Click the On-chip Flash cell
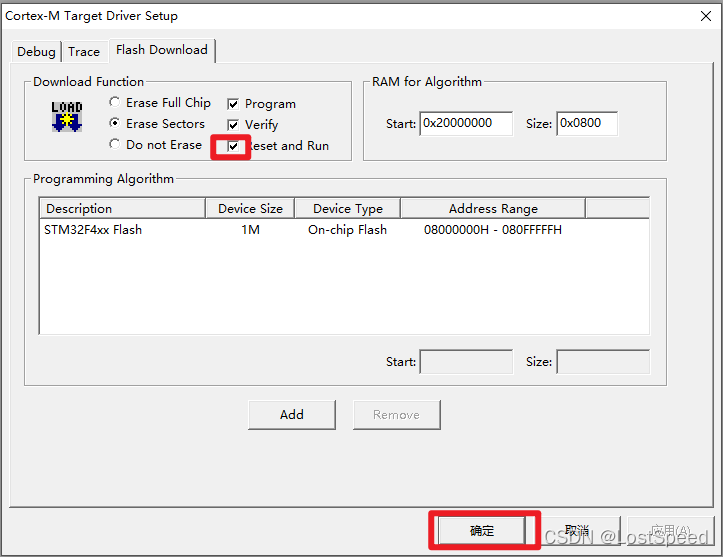 click(x=347, y=230)
